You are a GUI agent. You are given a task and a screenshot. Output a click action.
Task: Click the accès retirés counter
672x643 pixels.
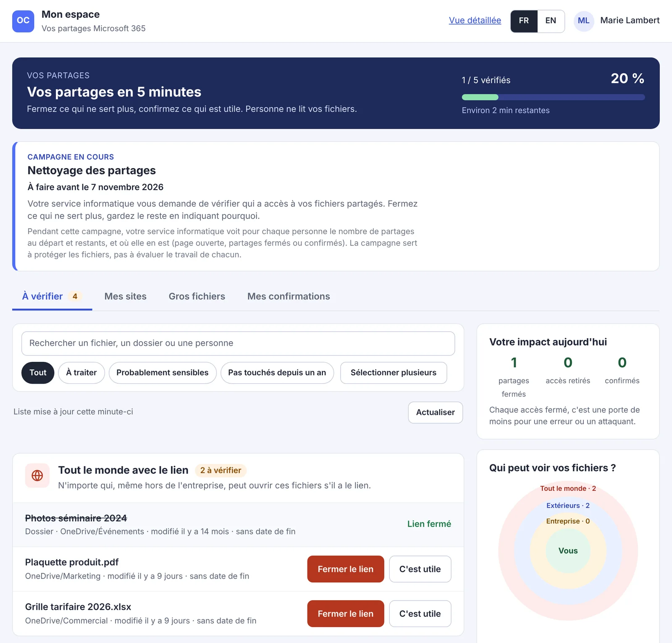pos(568,370)
